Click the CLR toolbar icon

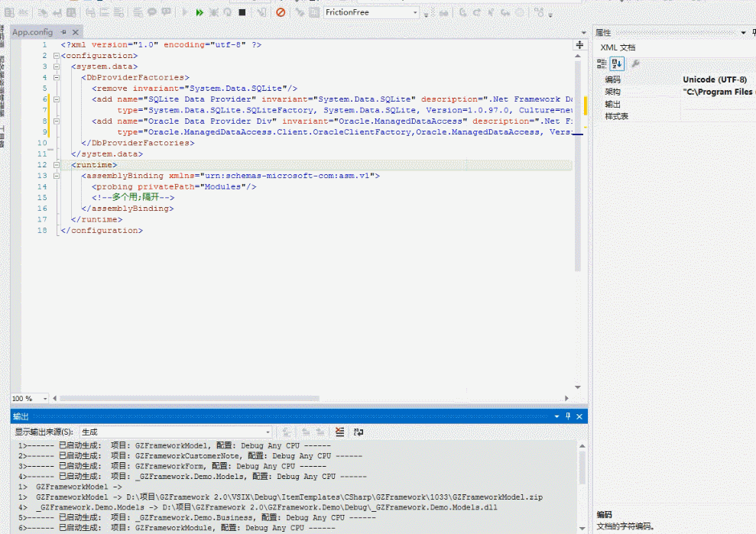tap(539, 12)
